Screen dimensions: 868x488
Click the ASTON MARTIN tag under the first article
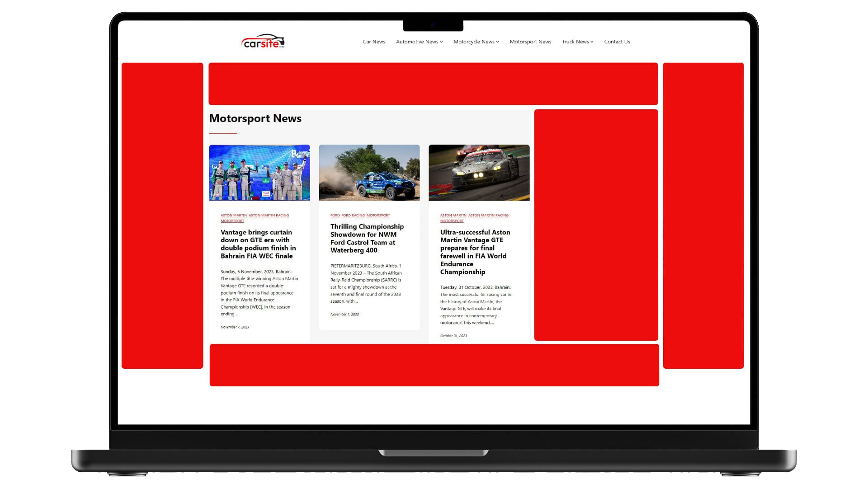click(233, 215)
